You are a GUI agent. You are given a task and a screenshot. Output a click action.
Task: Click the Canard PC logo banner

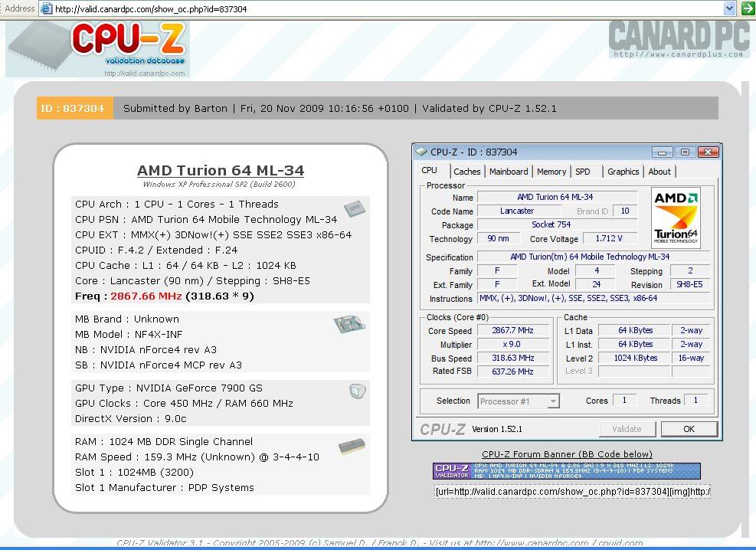click(679, 40)
